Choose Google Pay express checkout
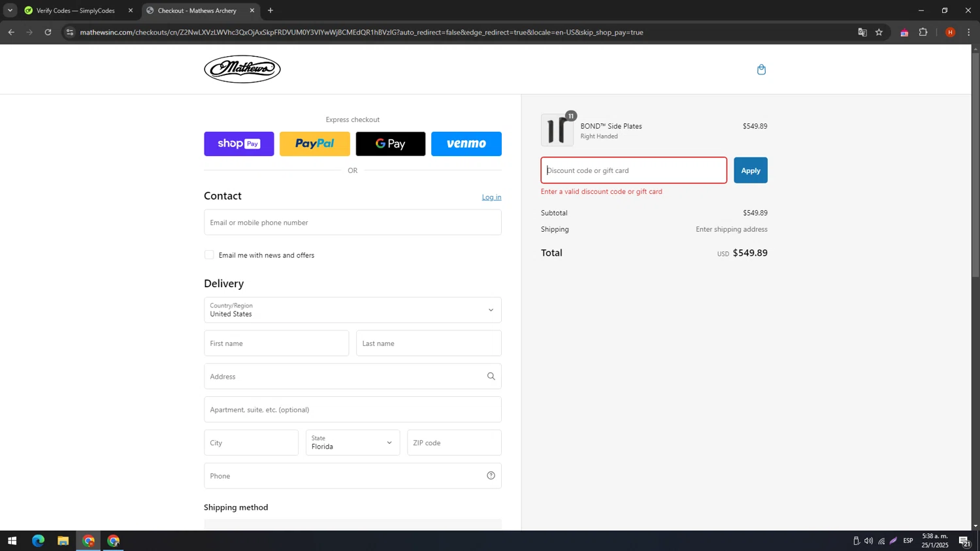The height and width of the screenshot is (551, 980). click(x=391, y=144)
